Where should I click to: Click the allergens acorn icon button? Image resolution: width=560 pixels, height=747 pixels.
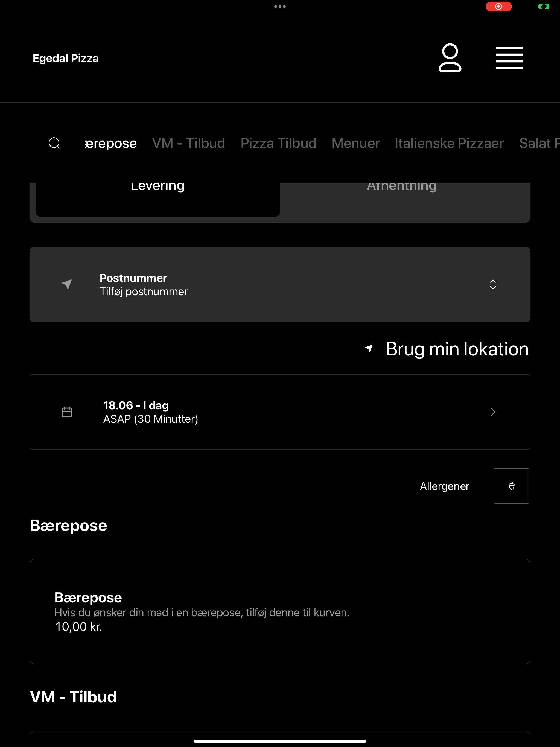click(x=511, y=486)
